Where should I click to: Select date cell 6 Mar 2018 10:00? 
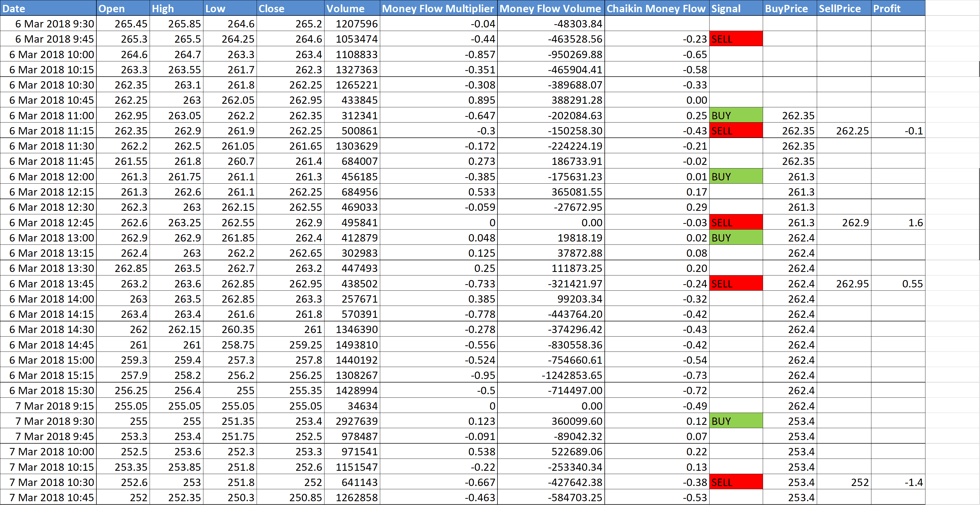click(48, 54)
